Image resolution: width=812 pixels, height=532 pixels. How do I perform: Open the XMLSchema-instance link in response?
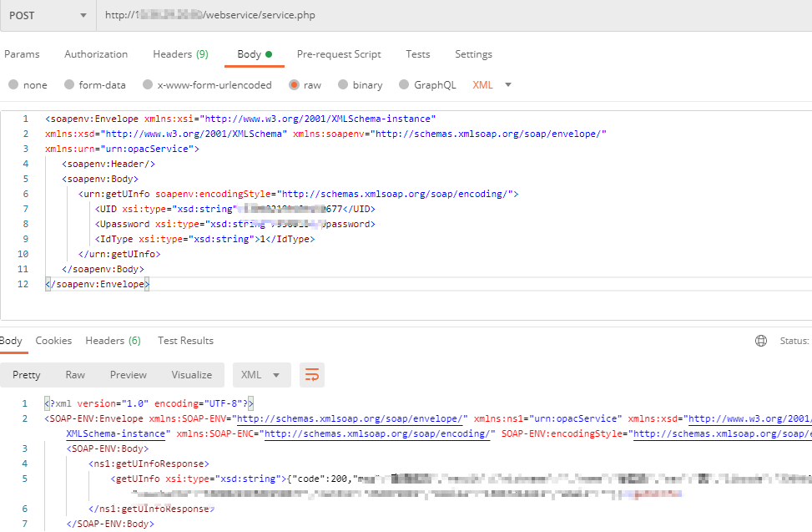116,433
